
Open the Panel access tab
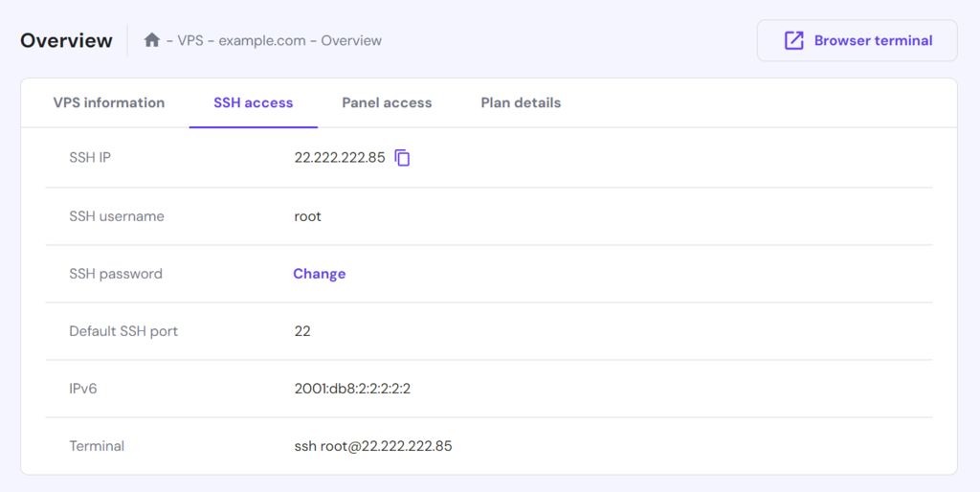387,102
